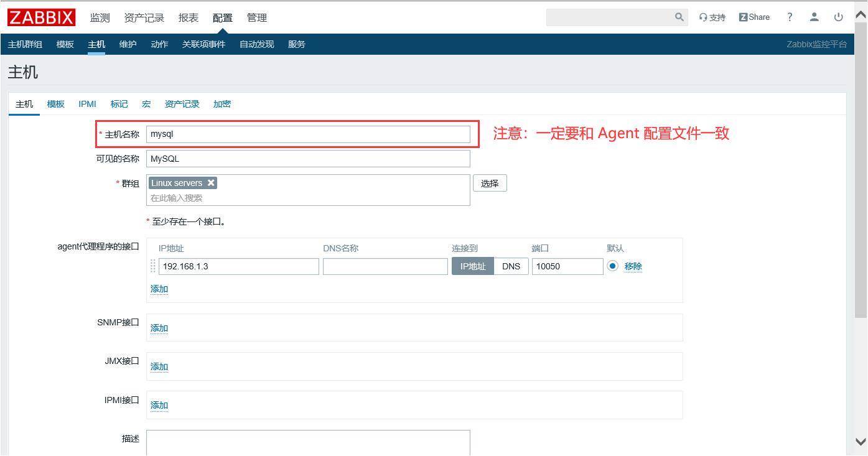Open the 管理 top menu

[x=257, y=17]
